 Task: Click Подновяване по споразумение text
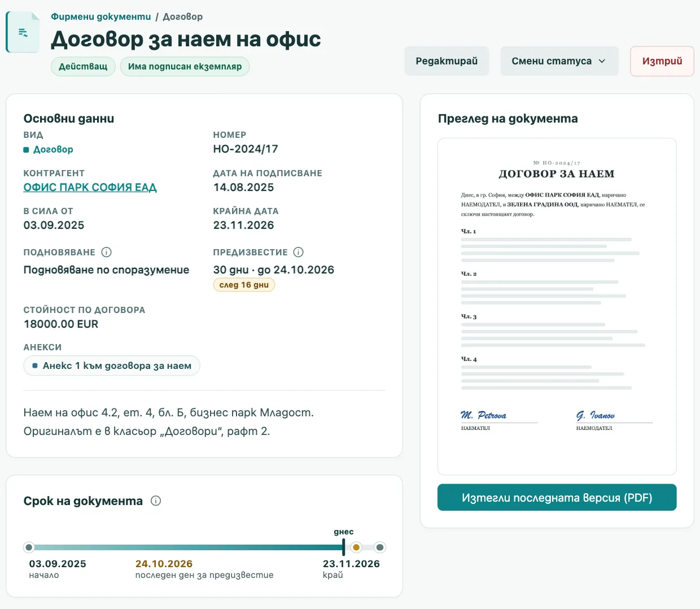(x=106, y=269)
